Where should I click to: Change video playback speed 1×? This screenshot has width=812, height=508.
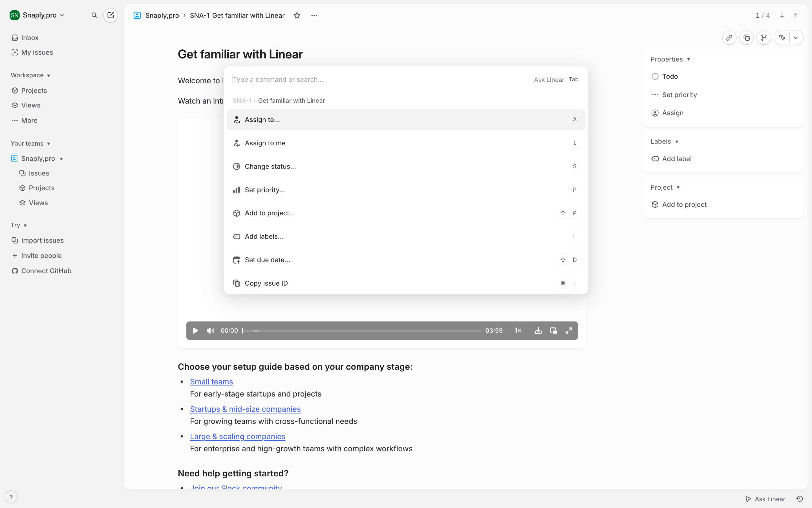(x=518, y=330)
